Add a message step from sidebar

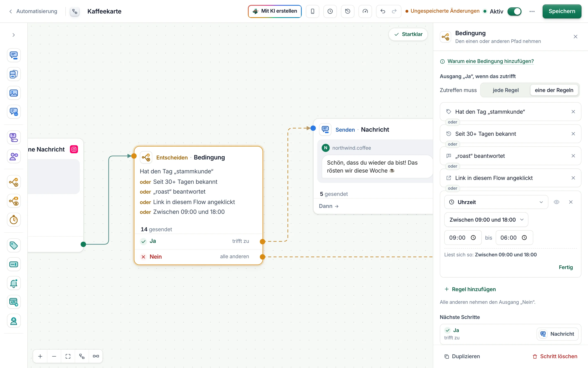(14, 55)
